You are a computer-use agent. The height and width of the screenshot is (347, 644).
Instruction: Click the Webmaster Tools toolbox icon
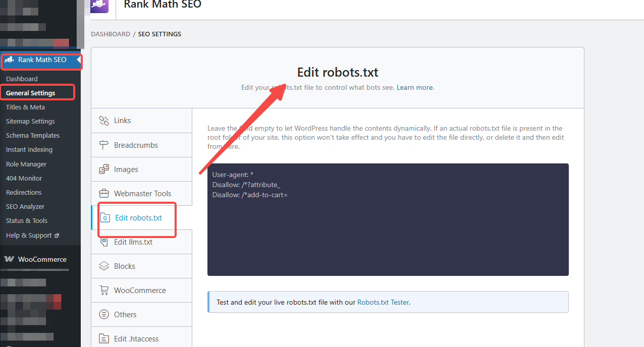pyautogui.click(x=104, y=193)
